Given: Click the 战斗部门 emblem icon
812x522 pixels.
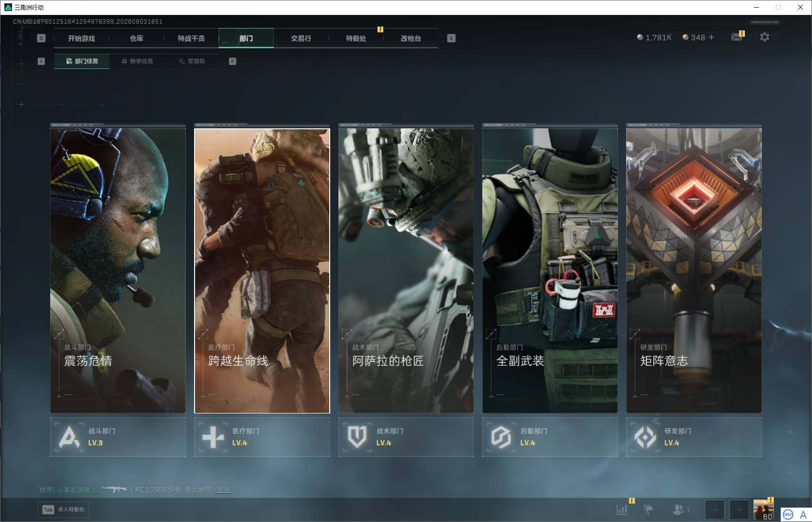Looking at the screenshot, I should coord(70,437).
